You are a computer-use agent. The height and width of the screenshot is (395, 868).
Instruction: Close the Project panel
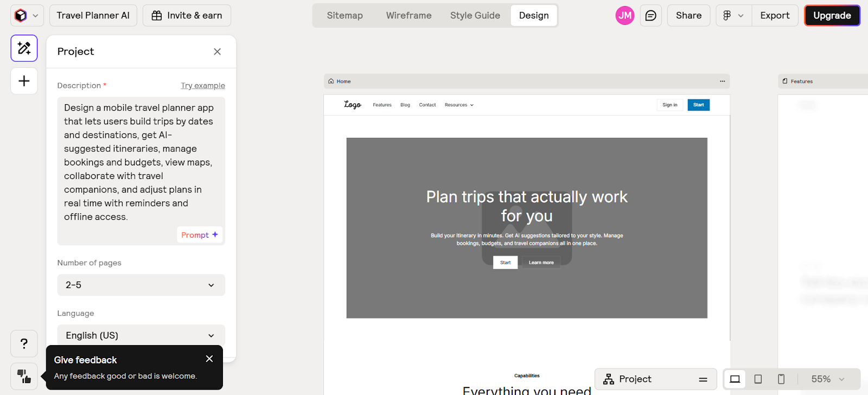[x=217, y=52]
